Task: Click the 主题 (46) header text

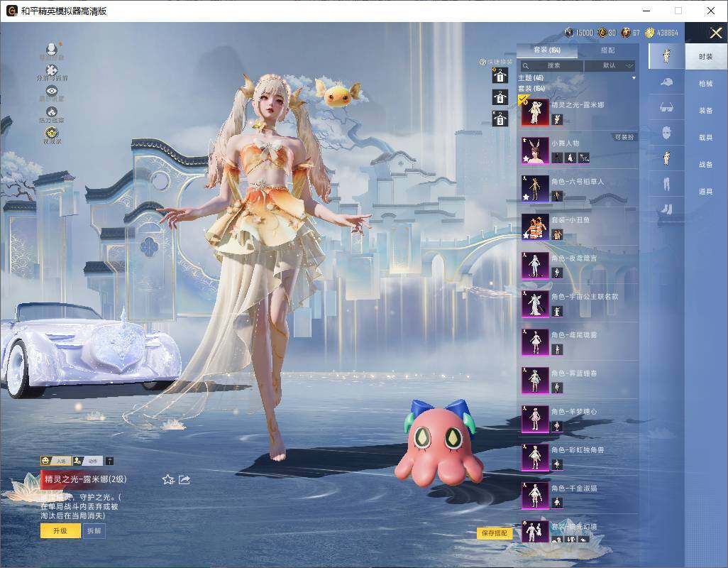Action: (531, 78)
